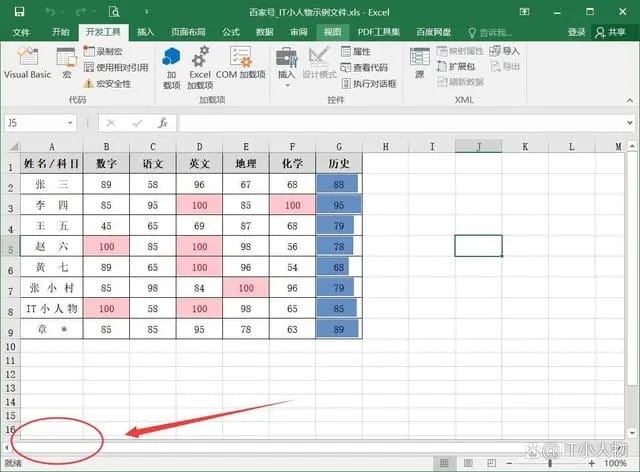Zoom in with the plus button
640x472 pixels.
coord(591,463)
